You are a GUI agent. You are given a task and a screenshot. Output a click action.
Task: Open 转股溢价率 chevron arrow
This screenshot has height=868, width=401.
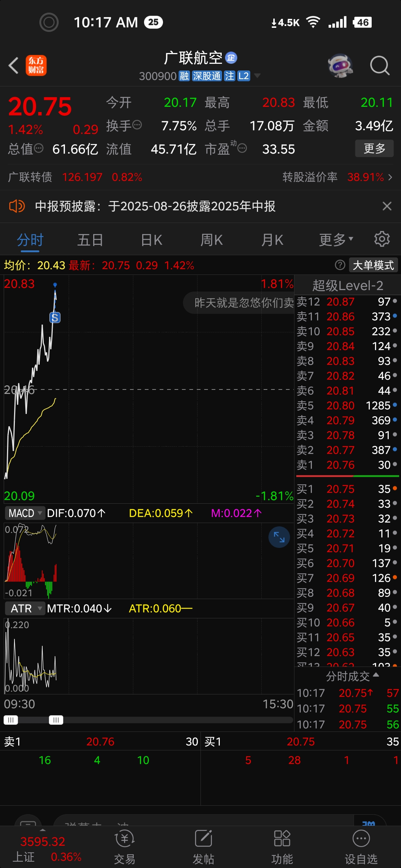click(x=390, y=177)
